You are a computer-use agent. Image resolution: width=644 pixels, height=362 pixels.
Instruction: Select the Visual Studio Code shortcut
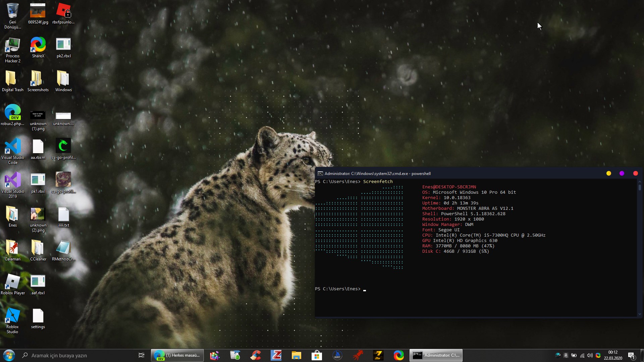[x=12, y=146]
